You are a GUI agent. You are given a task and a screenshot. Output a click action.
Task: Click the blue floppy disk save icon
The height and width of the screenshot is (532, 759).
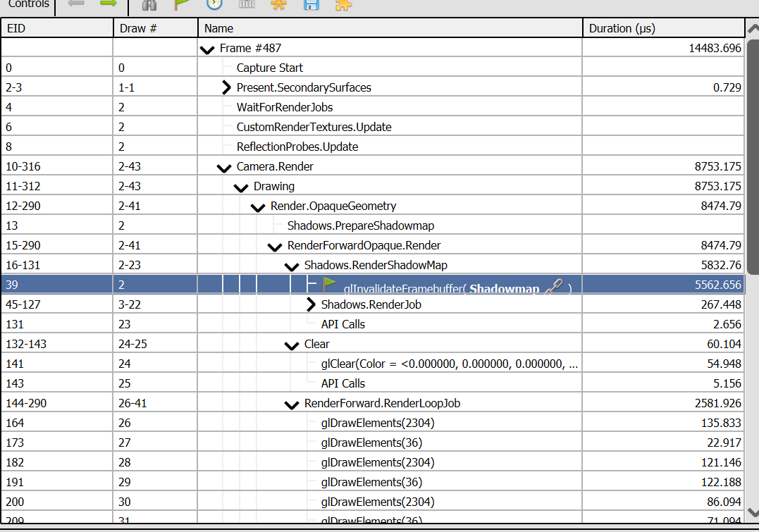pos(311,4)
